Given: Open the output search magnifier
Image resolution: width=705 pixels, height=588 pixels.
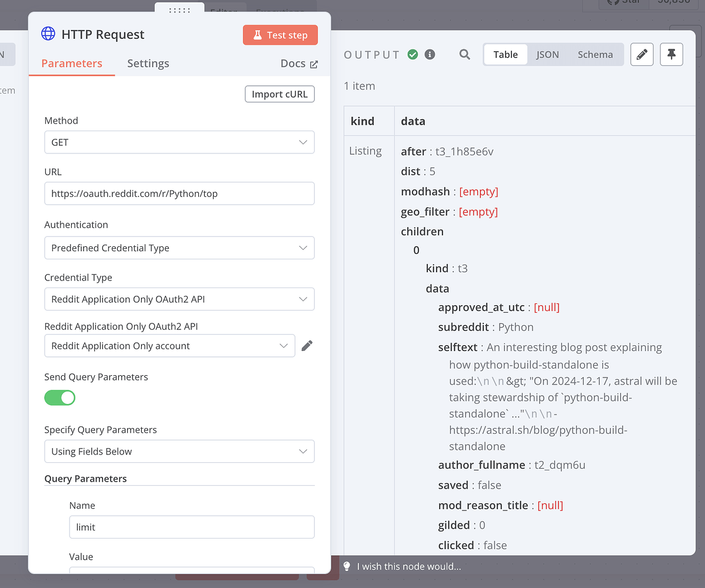Looking at the screenshot, I should click(x=464, y=54).
